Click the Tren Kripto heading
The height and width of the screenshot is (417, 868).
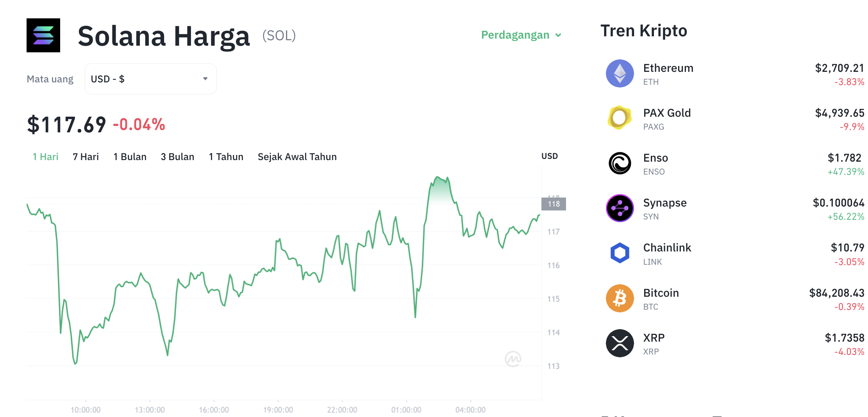644,30
